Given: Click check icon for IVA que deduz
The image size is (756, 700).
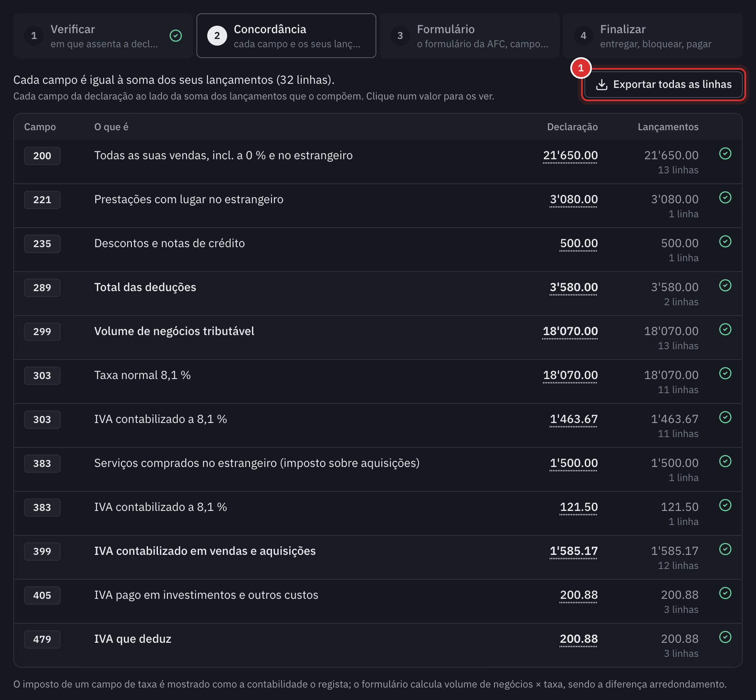Looking at the screenshot, I should point(725,637).
